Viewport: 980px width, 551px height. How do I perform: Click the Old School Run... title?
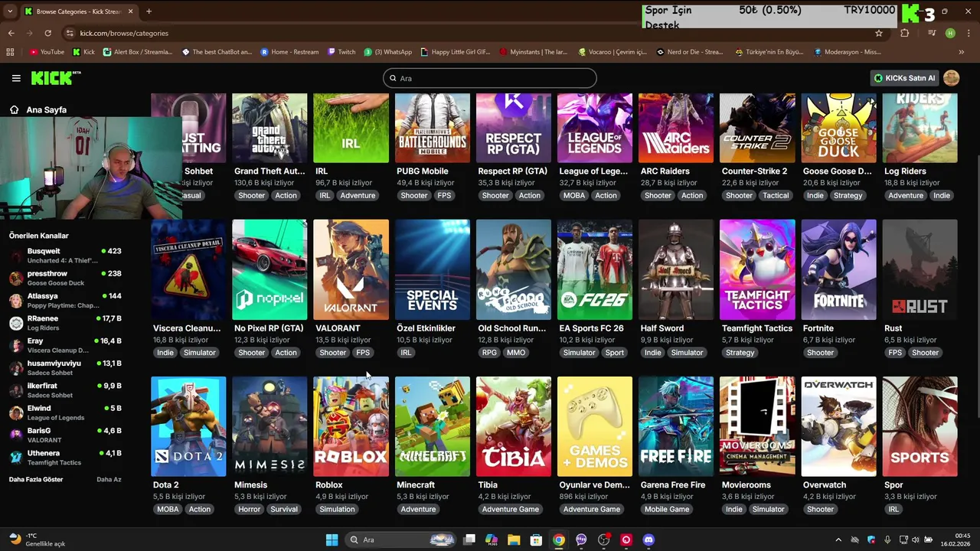[512, 328]
